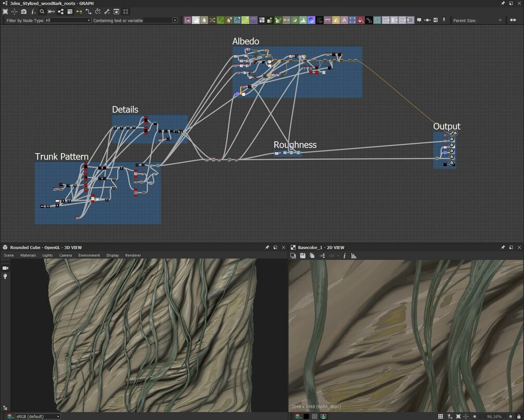This screenshot has width=524, height=420.
Task: Open the Materials menu in 3D view
Action: click(28, 255)
